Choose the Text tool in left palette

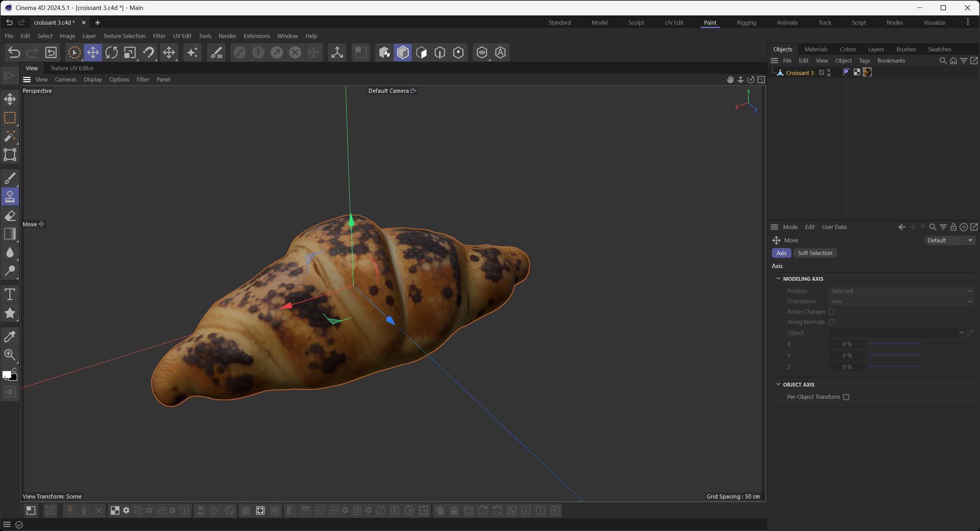10,294
